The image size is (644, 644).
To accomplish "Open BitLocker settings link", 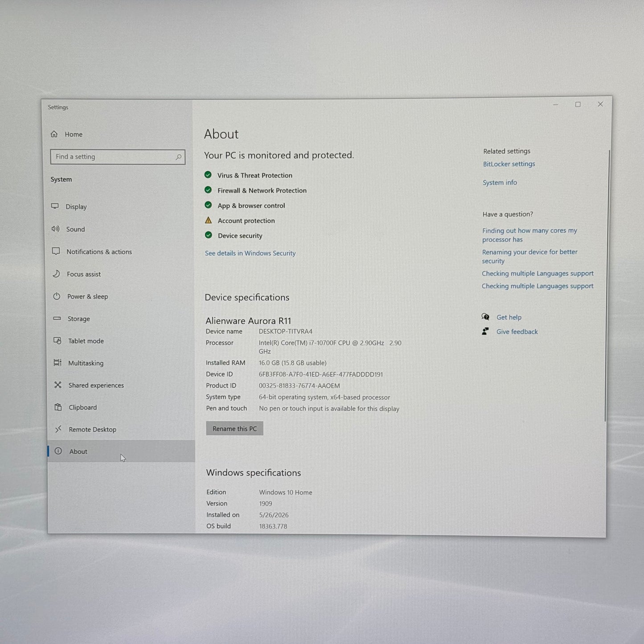I will coord(509,164).
